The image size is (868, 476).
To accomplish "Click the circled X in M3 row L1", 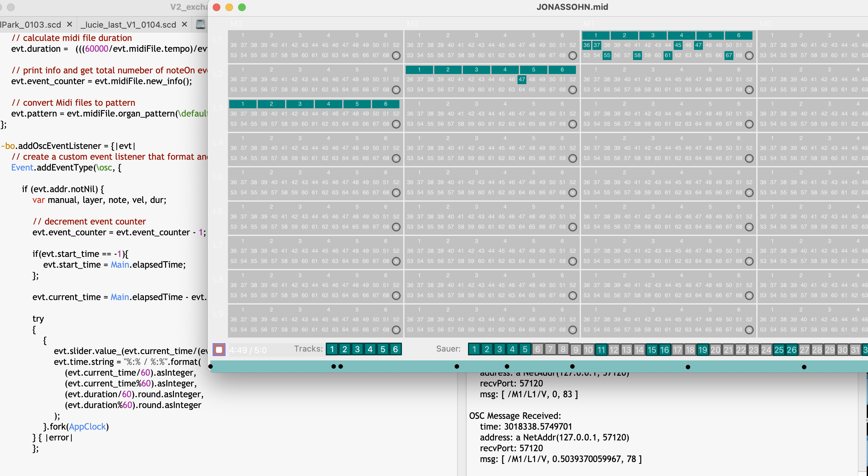I will pyautogui.click(x=396, y=56).
